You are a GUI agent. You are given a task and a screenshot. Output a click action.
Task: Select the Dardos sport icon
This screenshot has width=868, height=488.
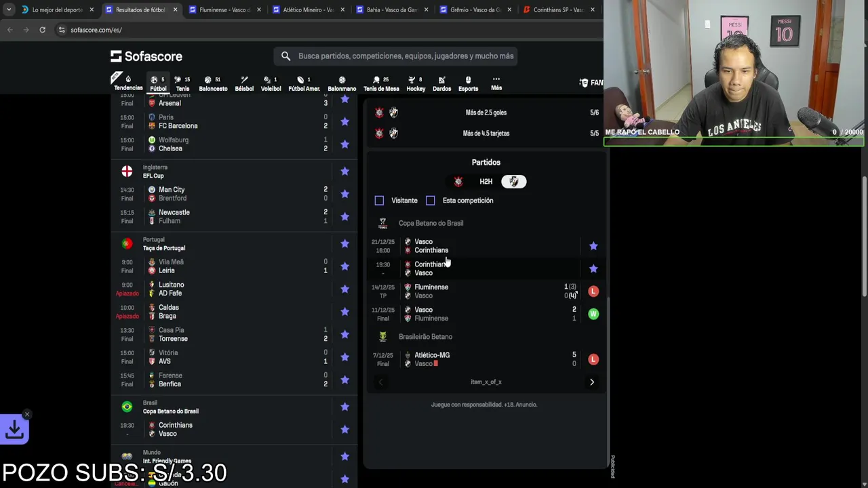tap(441, 83)
